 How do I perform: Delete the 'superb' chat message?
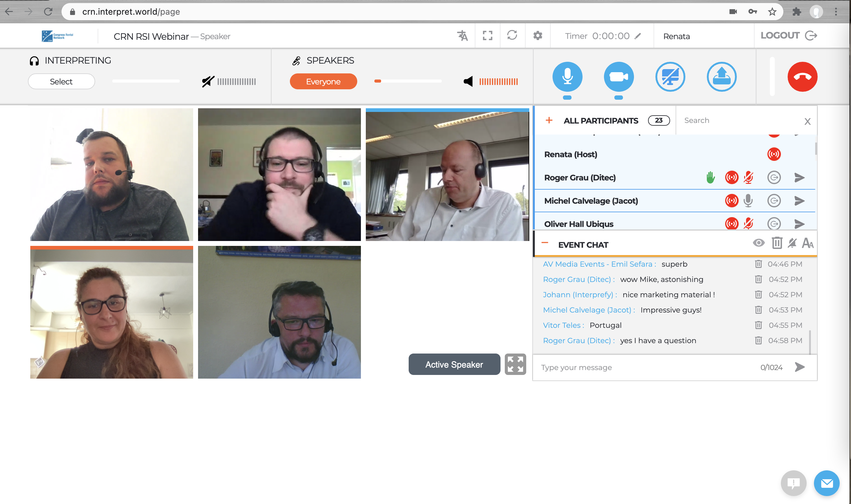pyautogui.click(x=758, y=264)
